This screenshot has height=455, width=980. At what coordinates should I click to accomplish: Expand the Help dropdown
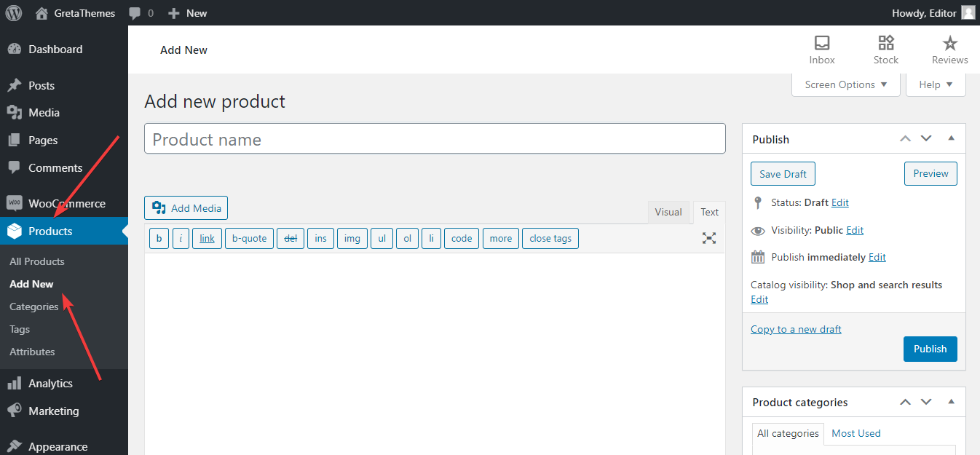point(936,84)
